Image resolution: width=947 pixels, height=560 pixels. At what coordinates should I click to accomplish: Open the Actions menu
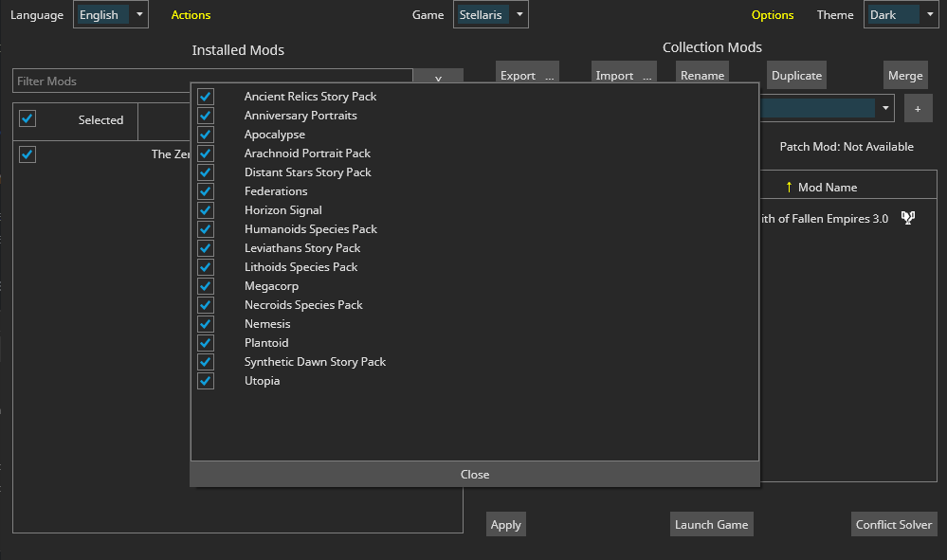tap(191, 15)
